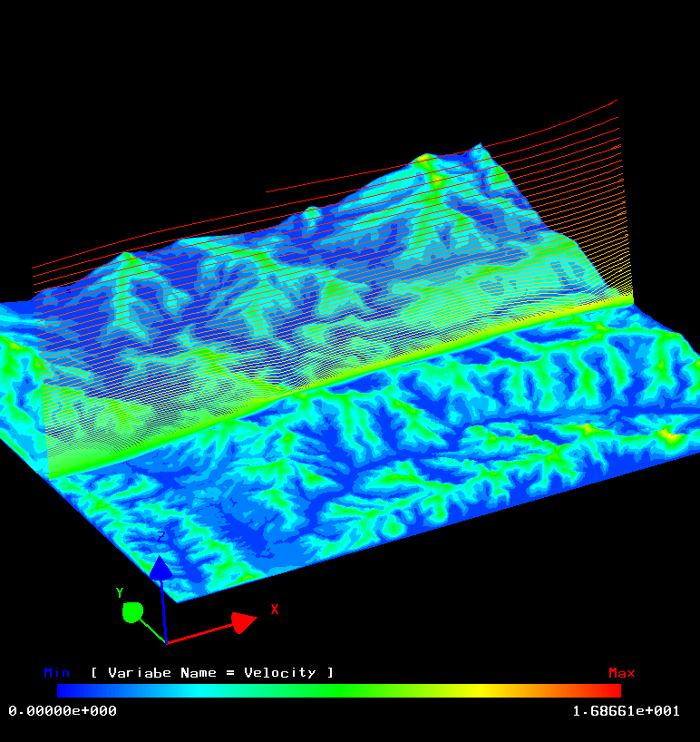Pick the yellow section of color bar

click(476, 690)
